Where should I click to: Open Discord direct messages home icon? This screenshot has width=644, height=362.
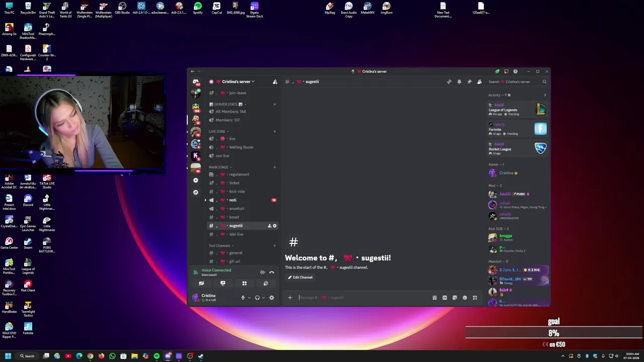[x=196, y=81]
